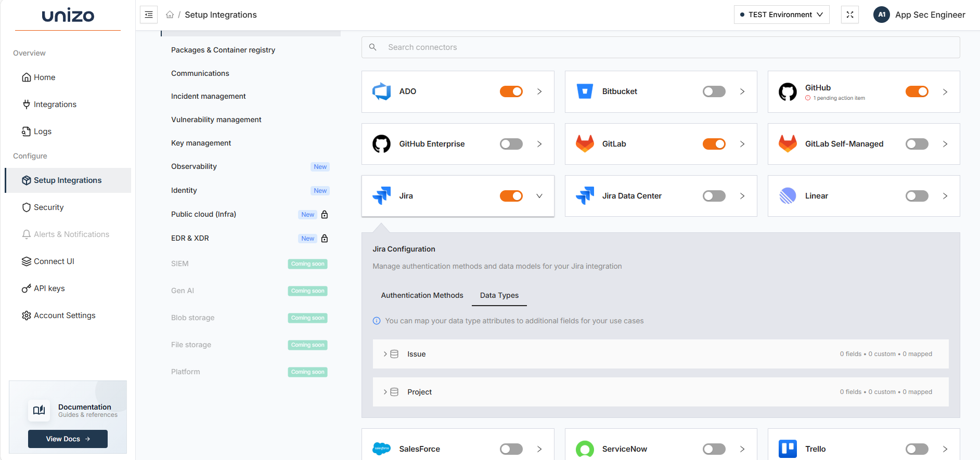Select the Data Types tab
The image size is (980, 460).
(x=499, y=295)
